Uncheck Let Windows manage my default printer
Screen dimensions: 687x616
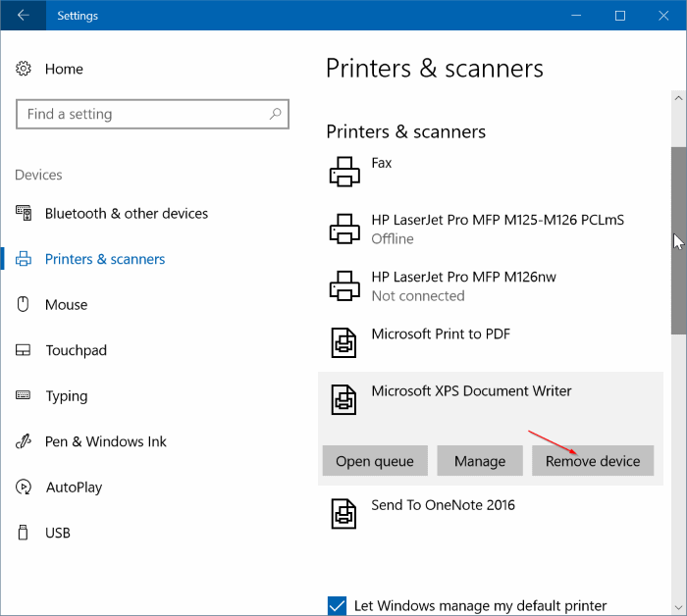[x=337, y=605]
